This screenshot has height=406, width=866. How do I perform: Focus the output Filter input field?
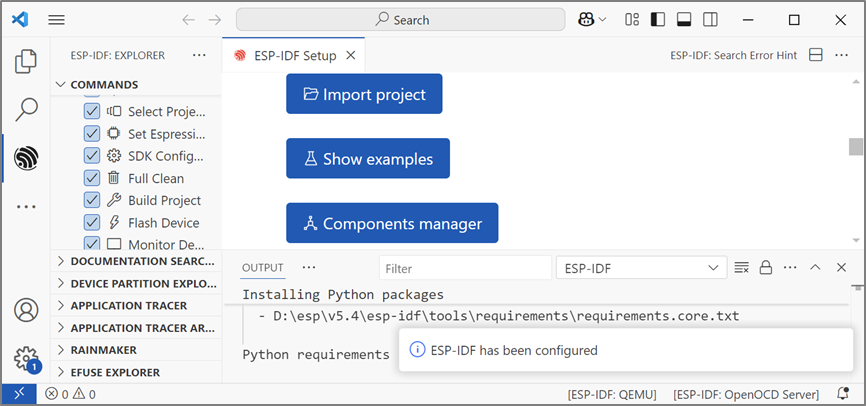(x=465, y=268)
